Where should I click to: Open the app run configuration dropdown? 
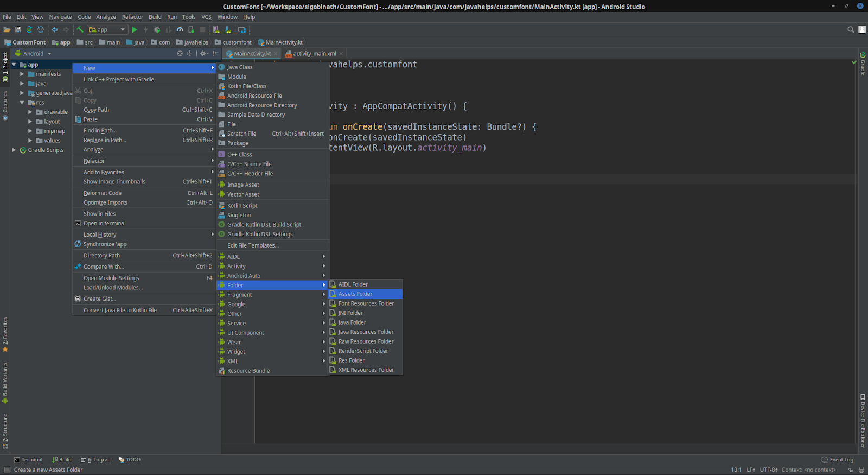pyautogui.click(x=107, y=30)
